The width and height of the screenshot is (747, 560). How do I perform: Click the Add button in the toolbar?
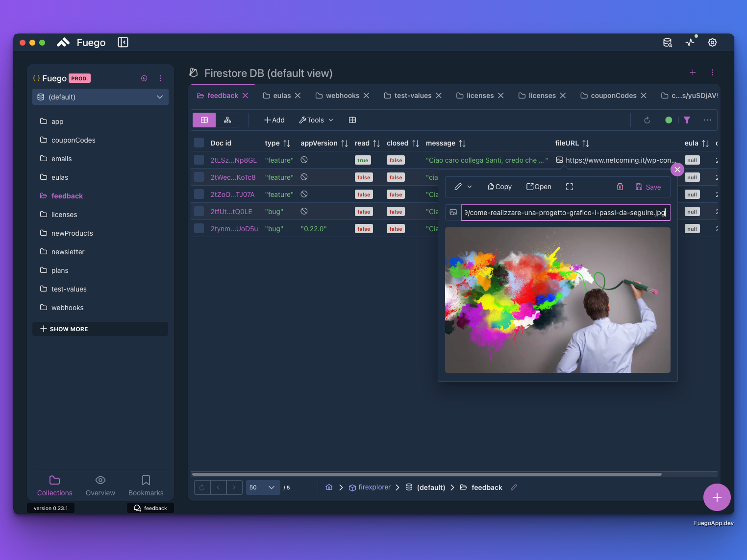point(274,120)
